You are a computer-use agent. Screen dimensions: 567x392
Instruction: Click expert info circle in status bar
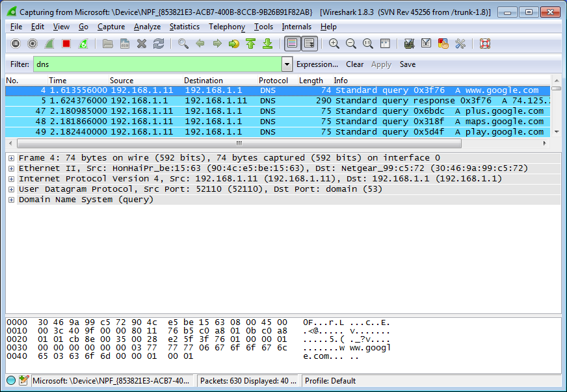click(11, 380)
